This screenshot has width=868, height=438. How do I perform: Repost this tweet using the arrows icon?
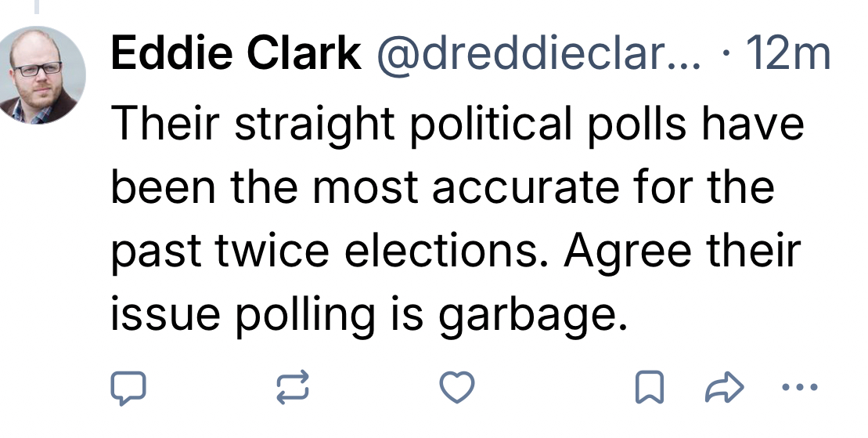(x=293, y=387)
